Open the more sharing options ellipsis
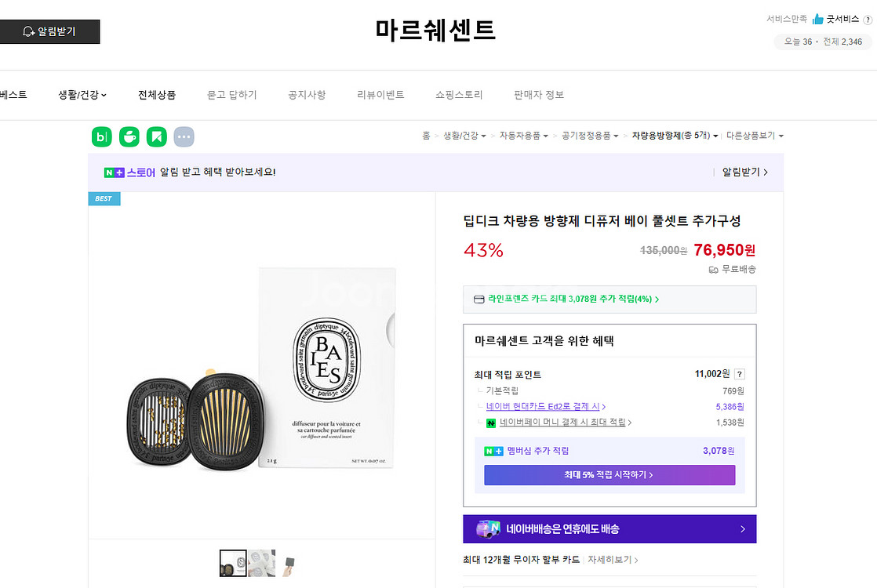Viewport: 877px width, 588px height. (184, 136)
